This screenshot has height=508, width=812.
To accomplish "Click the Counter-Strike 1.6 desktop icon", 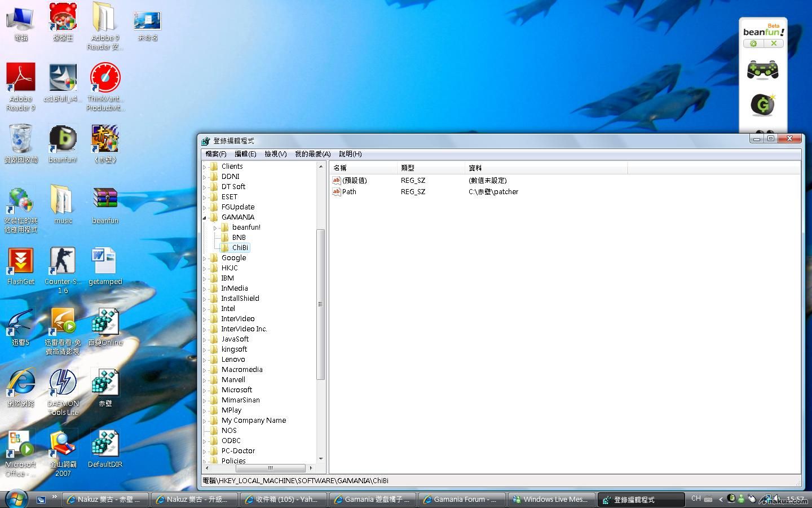I will click(x=63, y=262).
